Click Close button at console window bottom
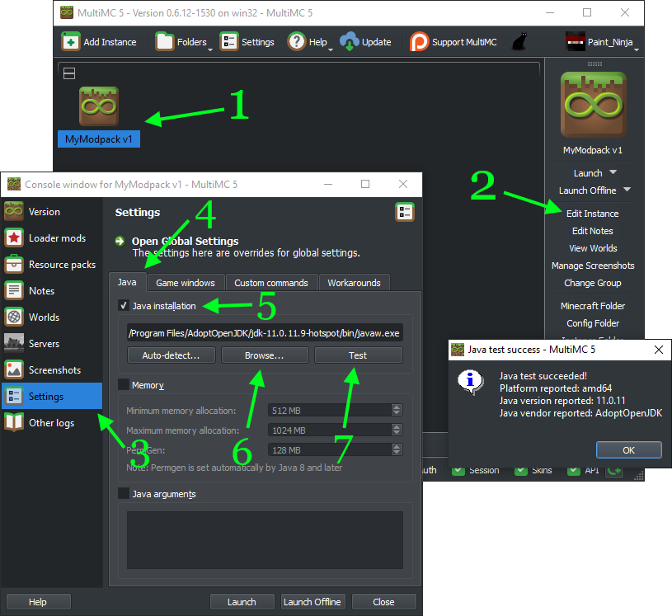The height and width of the screenshot is (616, 672). click(x=384, y=602)
